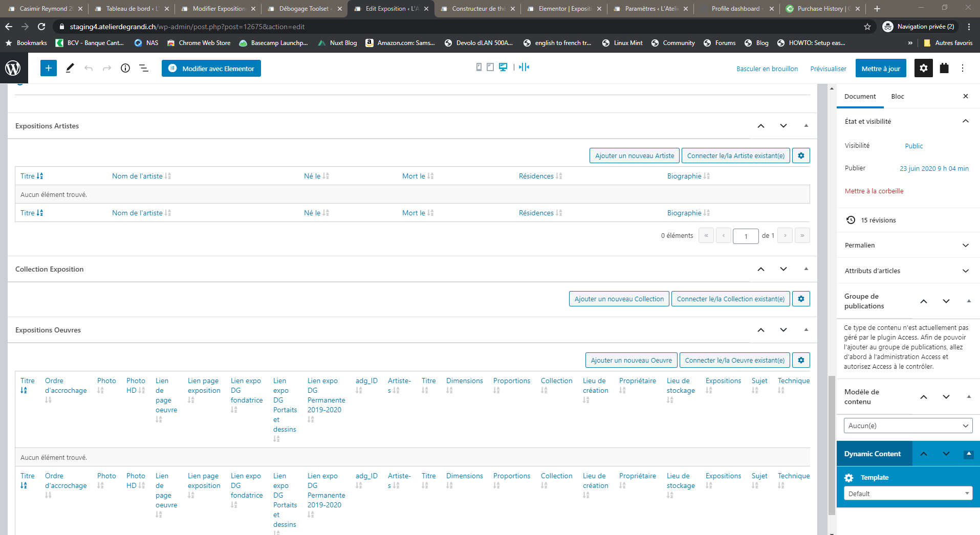Click Ajouter un nouveau Artiste
This screenshot has width=980, height=535.
point(635,155)
